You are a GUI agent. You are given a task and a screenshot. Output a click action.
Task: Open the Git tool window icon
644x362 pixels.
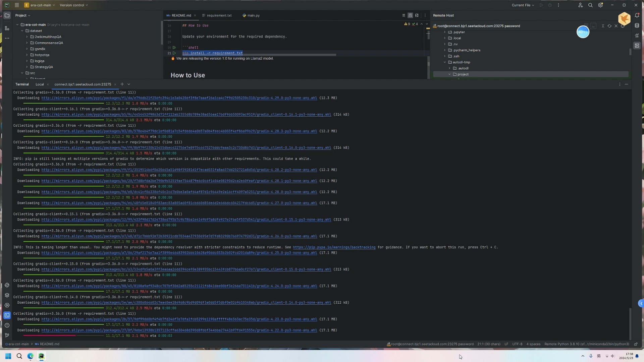tap(7, 335)
